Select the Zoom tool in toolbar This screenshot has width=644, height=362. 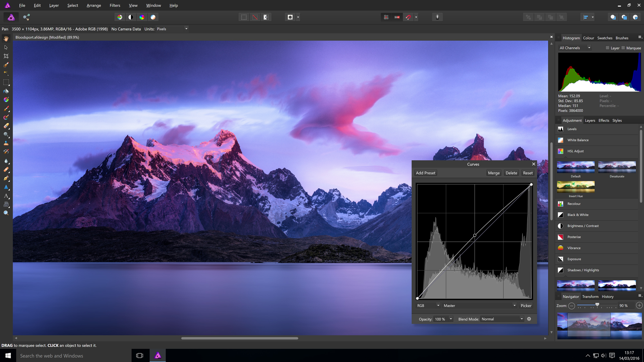[x=6, y=213]
